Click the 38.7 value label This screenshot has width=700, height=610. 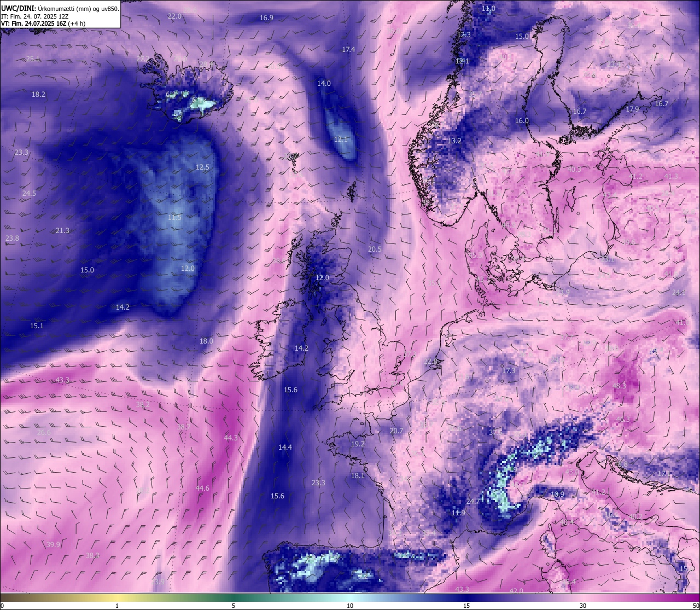pyautogui.click(x=183, y=427)
